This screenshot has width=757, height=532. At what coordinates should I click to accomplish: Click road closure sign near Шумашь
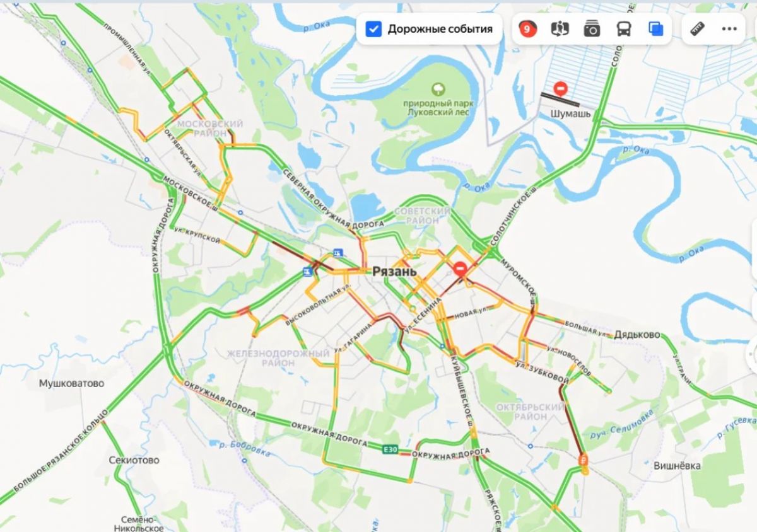[560, 89]
